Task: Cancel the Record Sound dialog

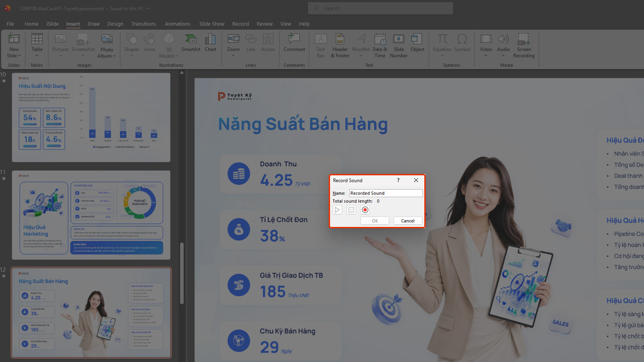Action: (408, 221)
